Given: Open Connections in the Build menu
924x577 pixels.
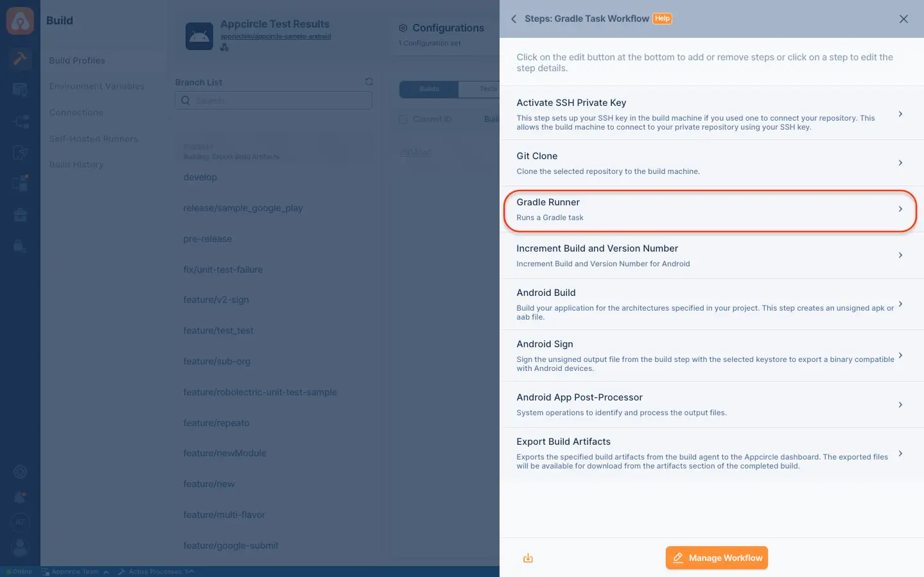Looking at the screenshot, I should coord(76,112).
